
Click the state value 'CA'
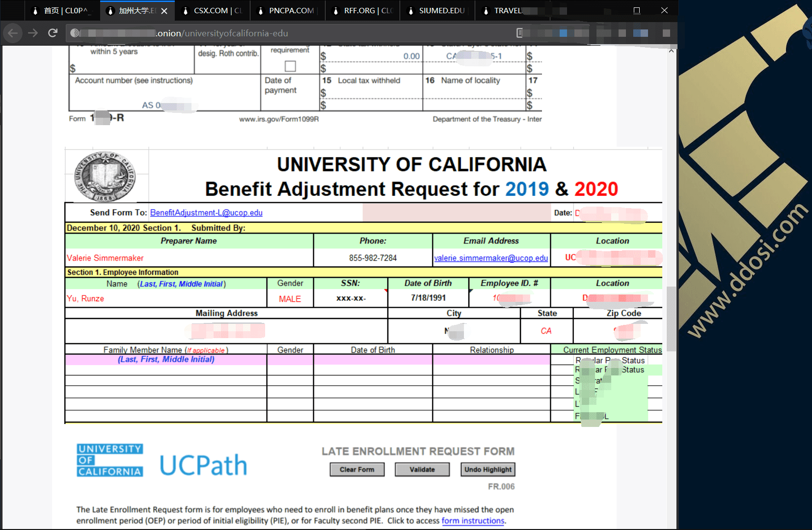(546, 331)
